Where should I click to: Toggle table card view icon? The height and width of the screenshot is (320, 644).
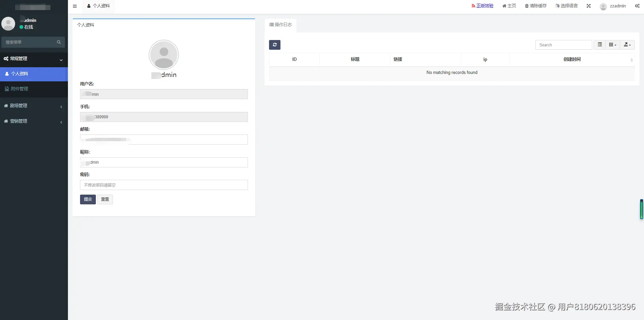pyautogui.click(x=600, y=45)
